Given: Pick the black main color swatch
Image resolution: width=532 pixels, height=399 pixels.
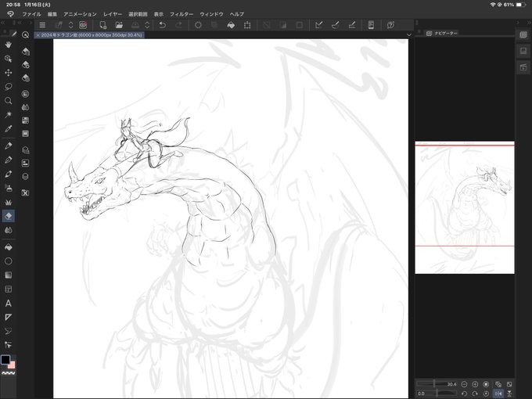Looking at the screenshot, I should pos(5,360).
